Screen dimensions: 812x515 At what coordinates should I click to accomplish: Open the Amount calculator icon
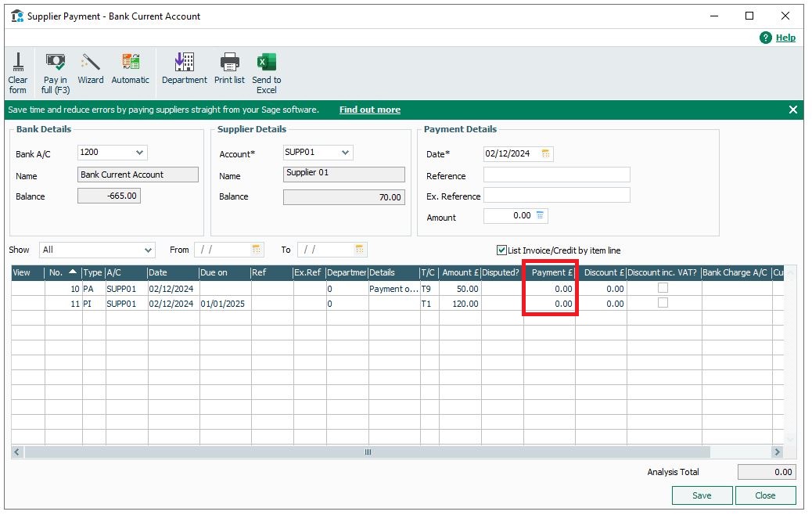(x=541, y=216)
